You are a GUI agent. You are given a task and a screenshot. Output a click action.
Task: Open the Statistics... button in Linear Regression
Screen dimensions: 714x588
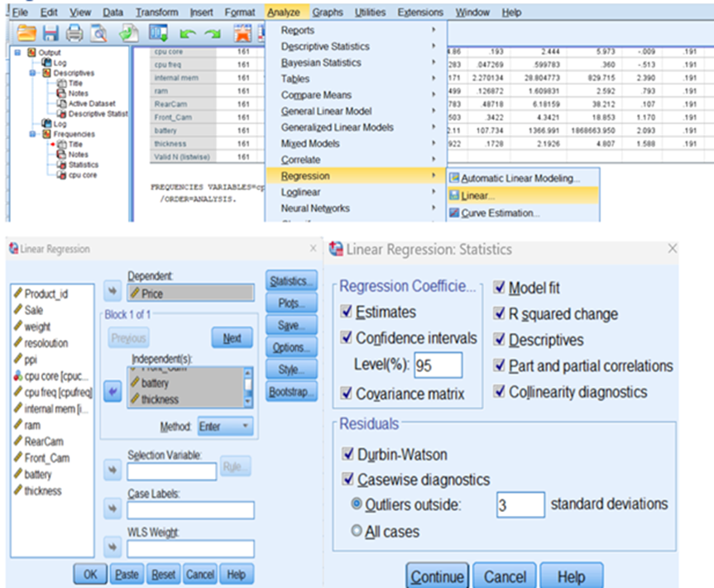click(291, 281)
